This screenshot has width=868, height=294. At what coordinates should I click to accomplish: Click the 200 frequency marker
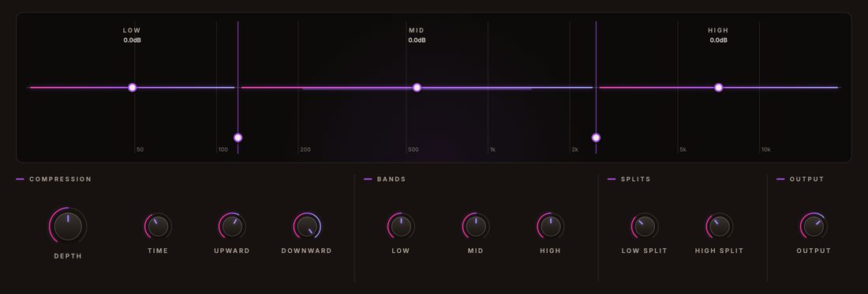pos(305,150)
